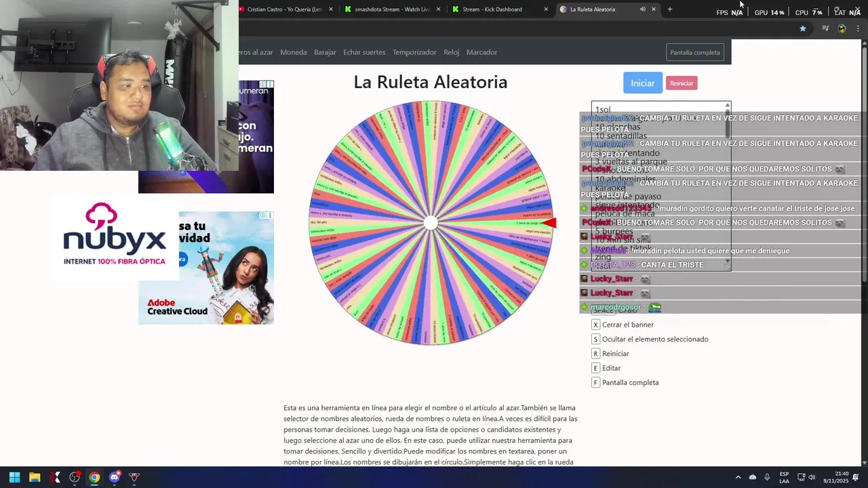The width and height of the screenshot is (868, 488).
Task: Open the red X app in taskbar
Action: click(x=55, y=477)
